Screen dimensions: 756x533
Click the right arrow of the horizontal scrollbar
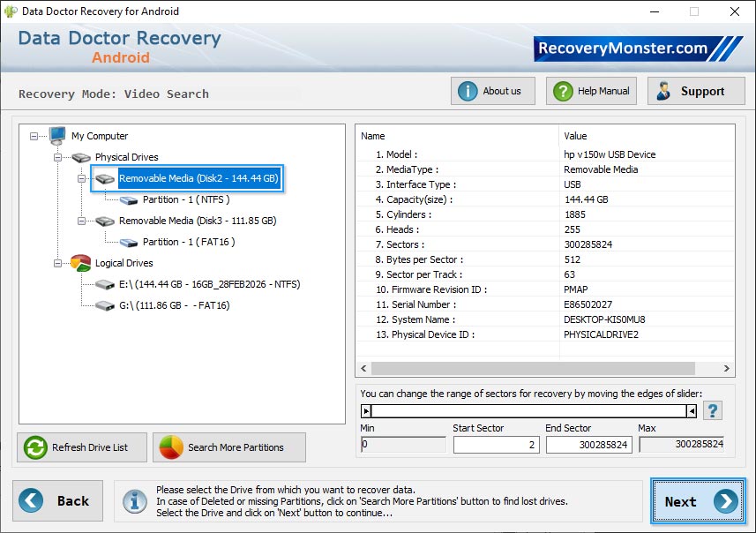point(727,368)
